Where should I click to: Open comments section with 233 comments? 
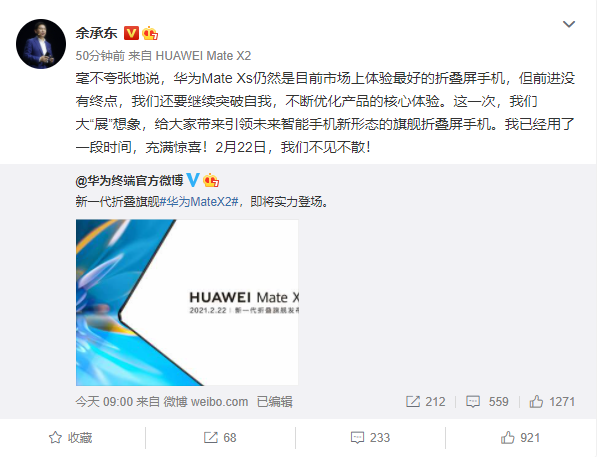[370, 438]
